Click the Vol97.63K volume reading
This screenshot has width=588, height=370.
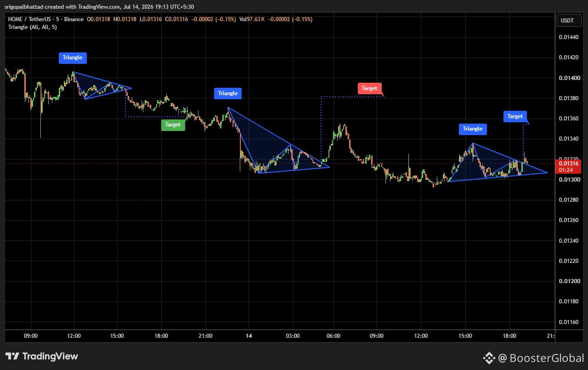[253, 19]
